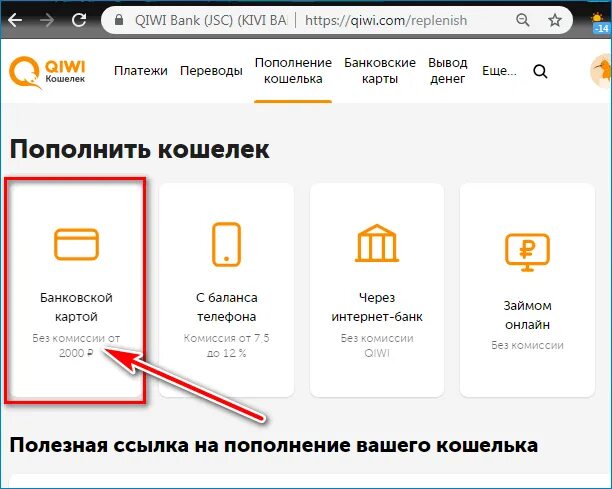Choose Займом онлайн option
Screen dimensions: 612x489
coord(527,290)
